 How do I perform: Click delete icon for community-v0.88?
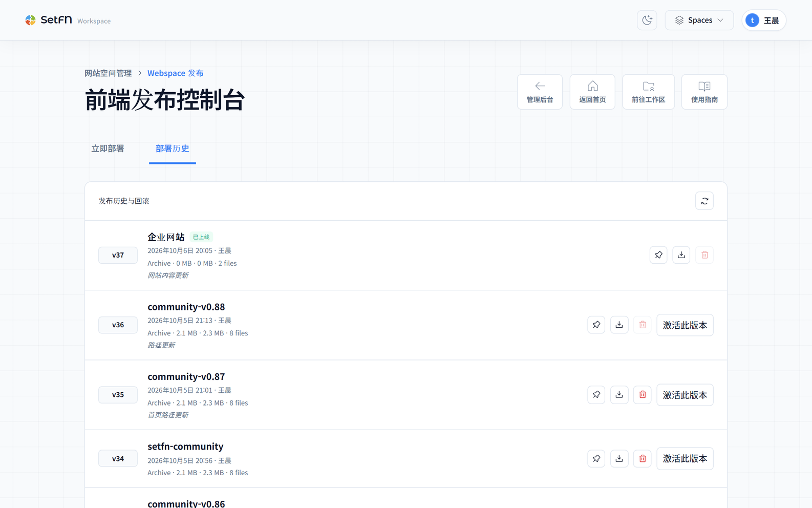tap(643, 325)
